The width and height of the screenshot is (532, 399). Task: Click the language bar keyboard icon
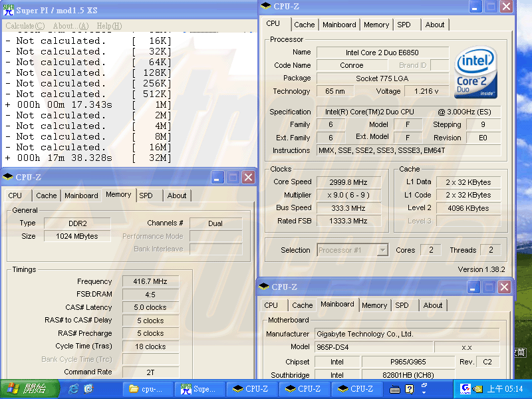point(394,390)
